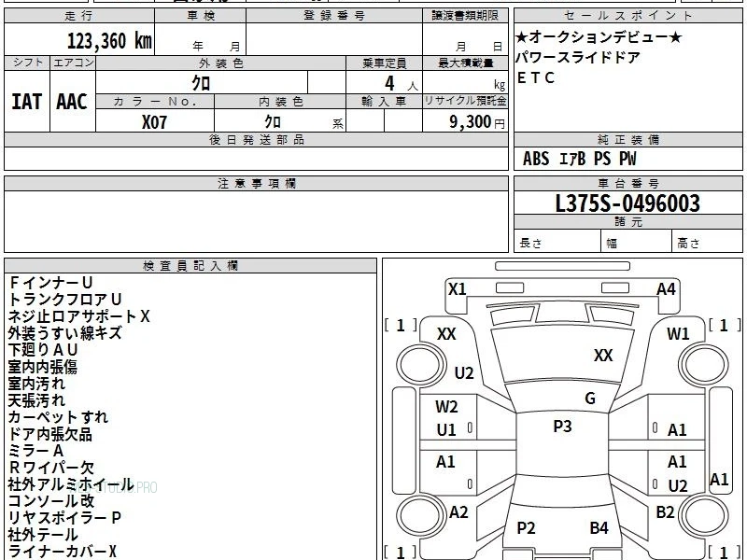Click the note ミラーA
Screen dimensions: 747x560
coord(36,451)
